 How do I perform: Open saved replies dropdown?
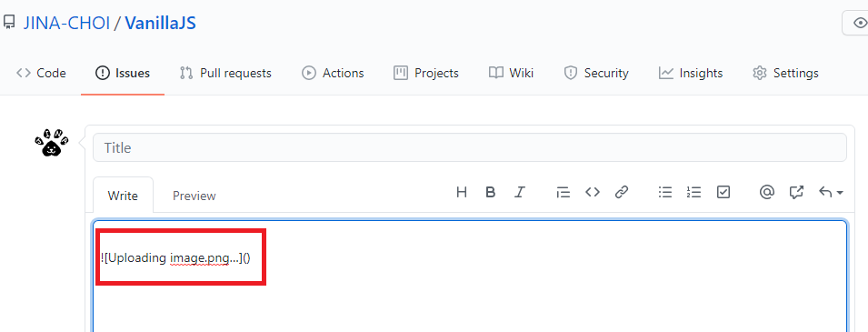pos(831,192)
